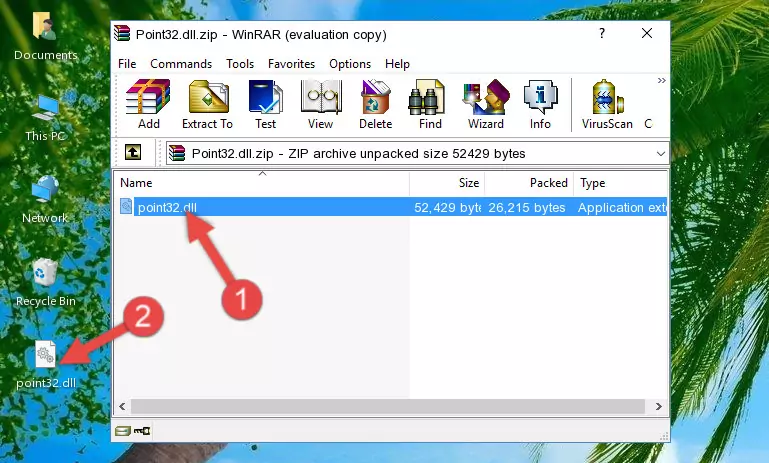Show archive Info
Viewport: 769px width, 463px height.
[x=540, y=104]
